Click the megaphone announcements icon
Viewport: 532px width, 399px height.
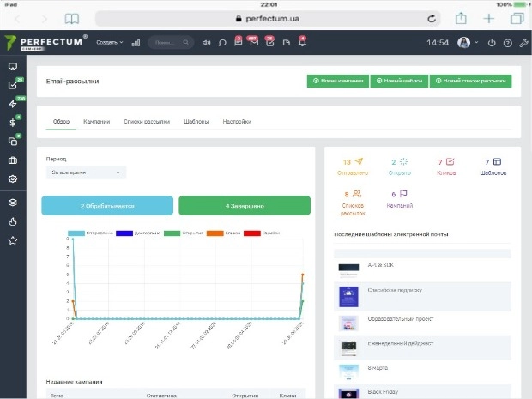[206, 43]
